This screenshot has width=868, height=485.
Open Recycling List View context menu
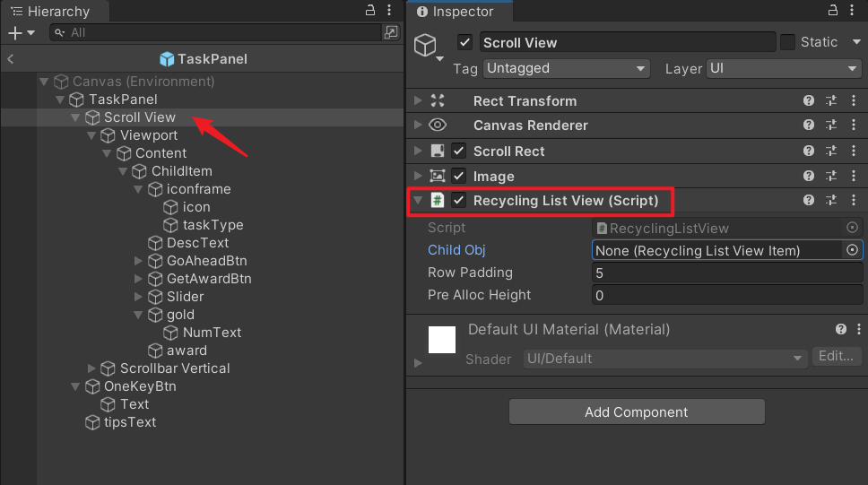click(854, 200)
